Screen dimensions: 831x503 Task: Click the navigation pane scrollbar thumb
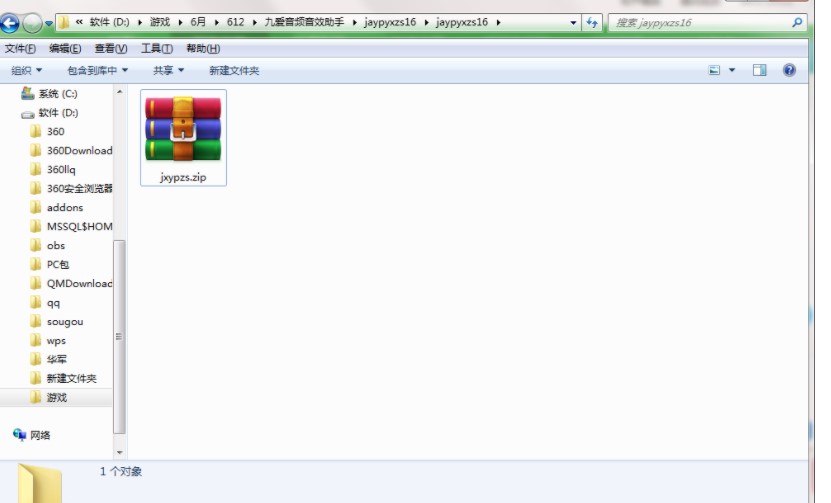coord(120,337)
